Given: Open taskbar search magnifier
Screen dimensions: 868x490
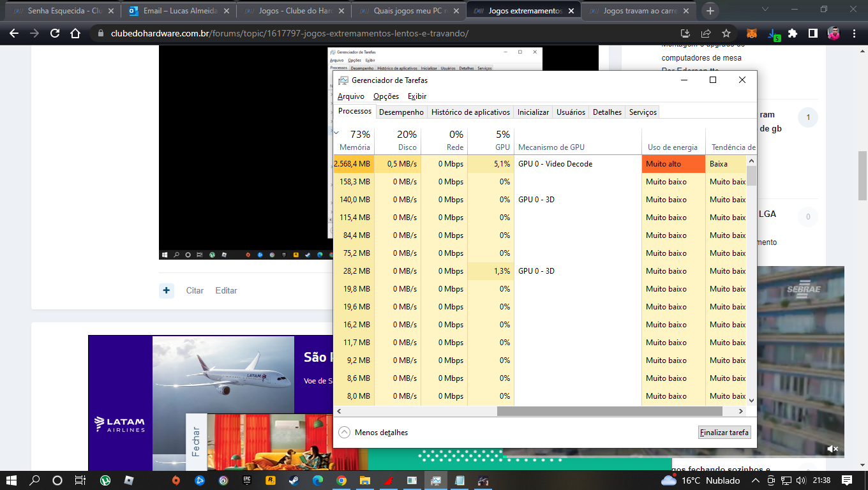Looking at the screenshot, I should click(34, 480).
